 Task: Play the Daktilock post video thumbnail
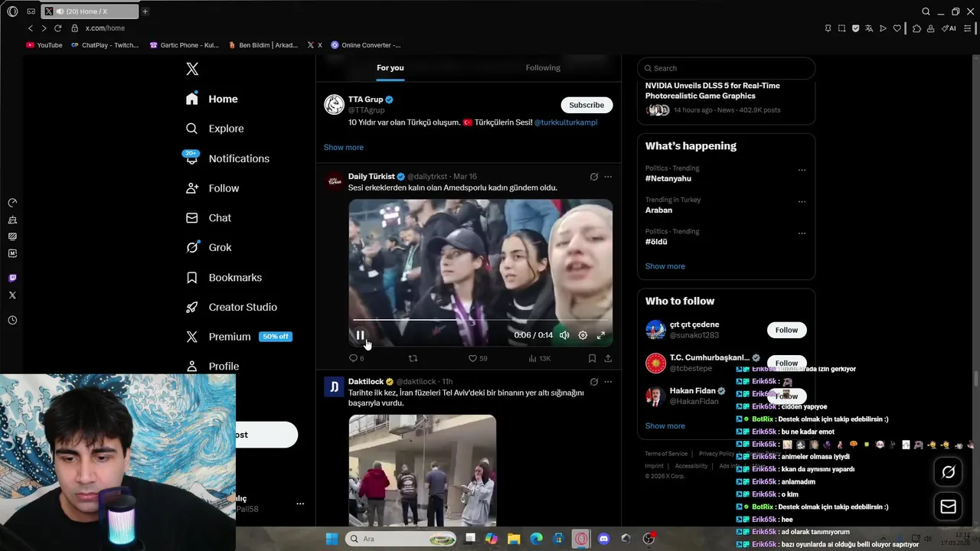click(x=423, y=471)
